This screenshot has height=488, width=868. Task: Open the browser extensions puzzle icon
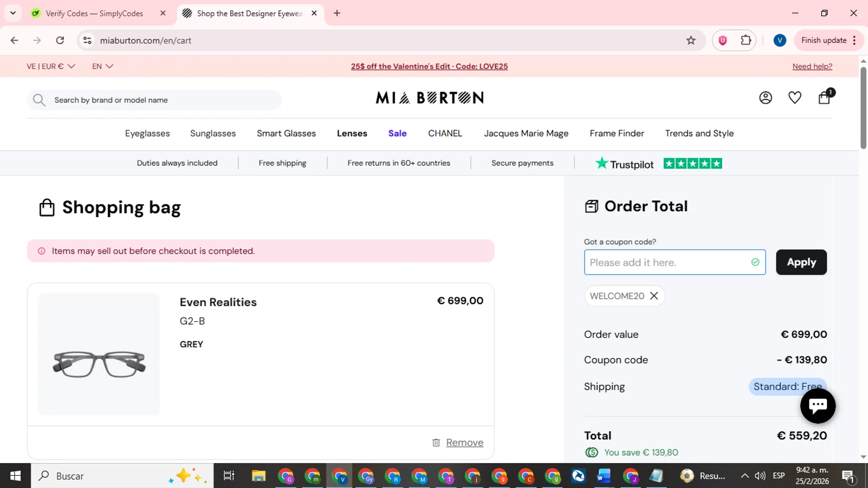pyautogui.click(x=746, y=41)
